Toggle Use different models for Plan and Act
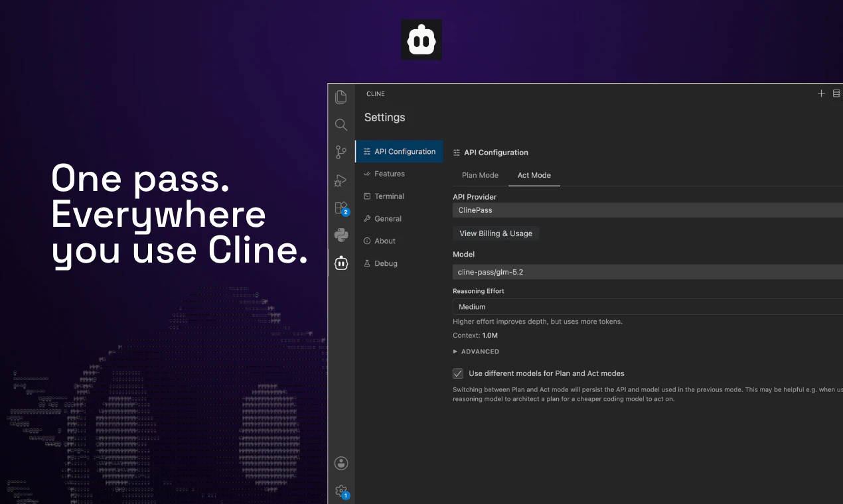 click(458, 373)
